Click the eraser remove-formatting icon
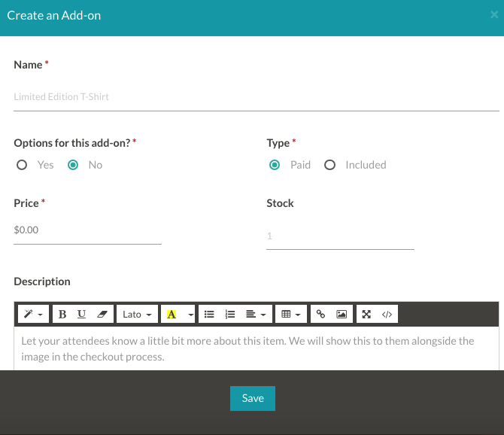Image resolution: width=504 pixels, height=435 pixels. point(104,314)
